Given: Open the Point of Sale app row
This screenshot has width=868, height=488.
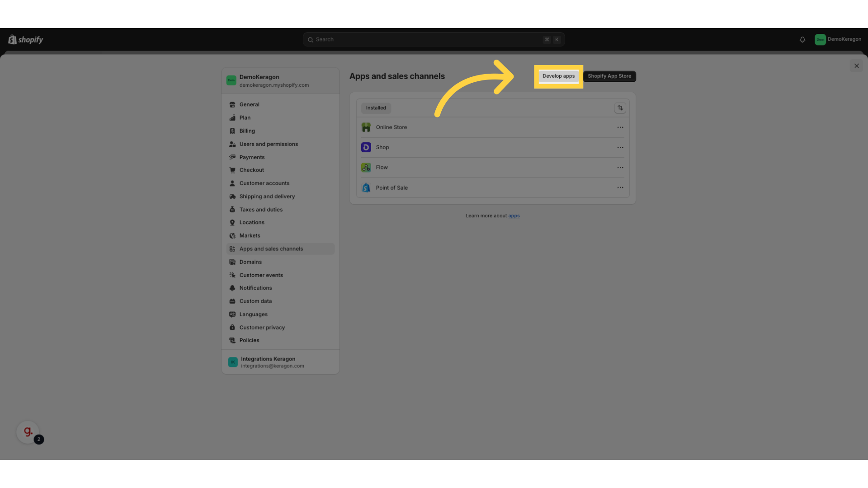Looking at the screenshot, I should click(493, 188).
